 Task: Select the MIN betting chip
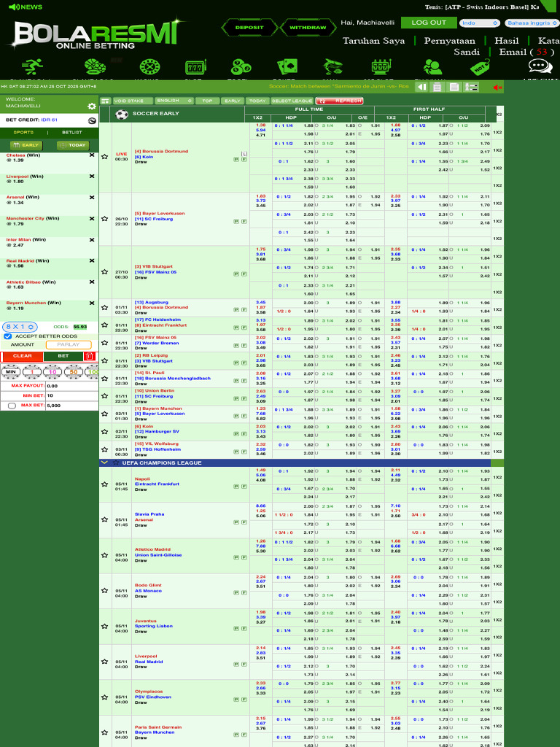(10, 372)
